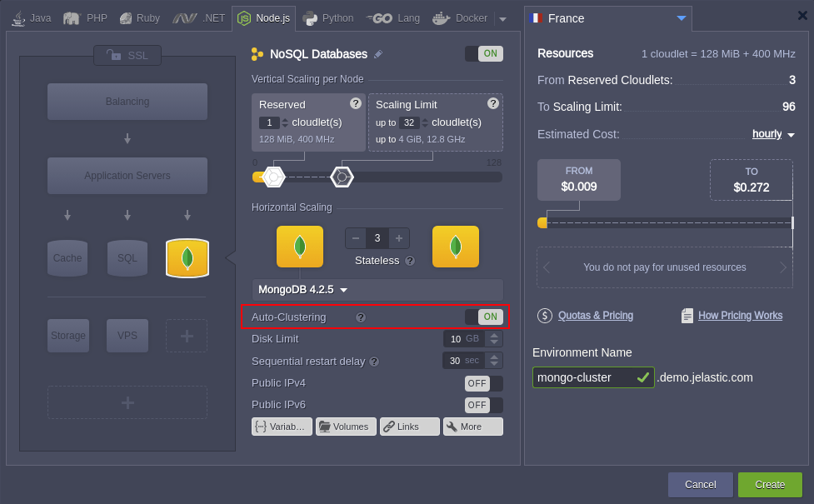Select the Node.js tab
This screenshot has width=814, height=504.
[x=264, y=18]
